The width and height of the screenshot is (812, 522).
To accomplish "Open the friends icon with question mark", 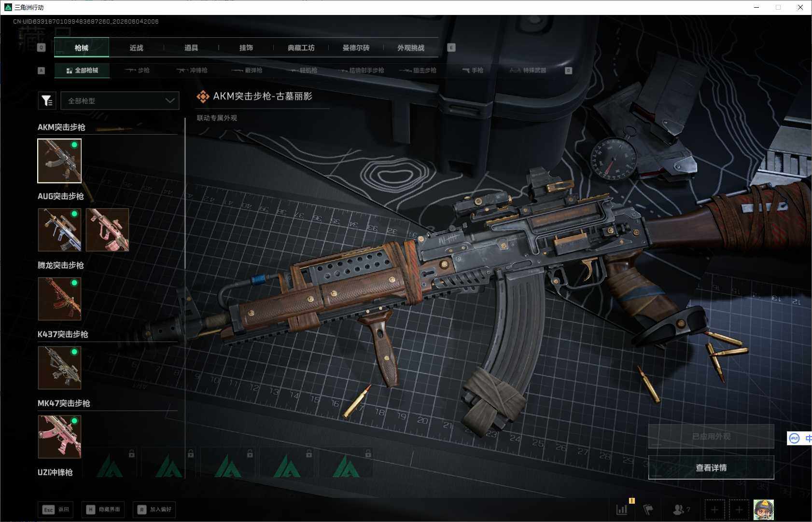I will 681,509.
